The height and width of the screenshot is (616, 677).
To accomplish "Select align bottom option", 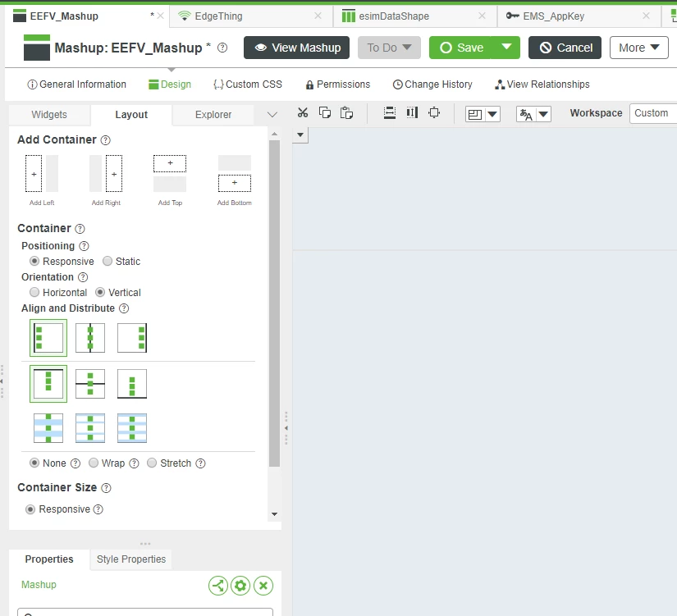I will point(132,384).
